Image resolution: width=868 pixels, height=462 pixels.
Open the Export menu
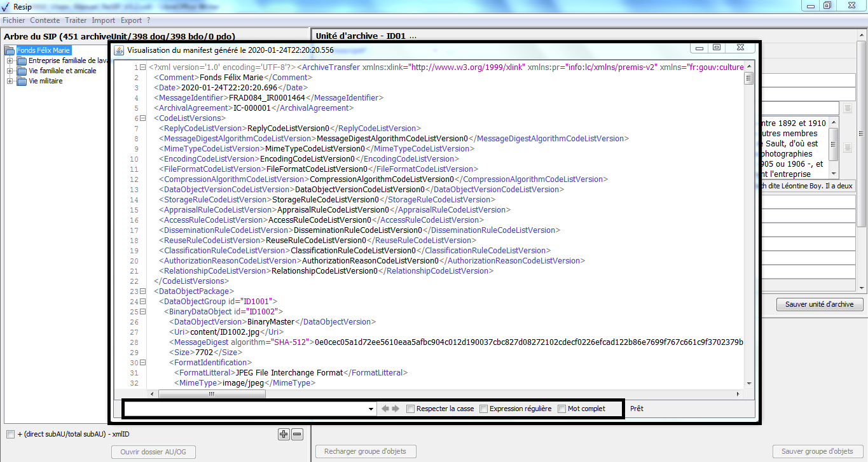coord(131,20)
